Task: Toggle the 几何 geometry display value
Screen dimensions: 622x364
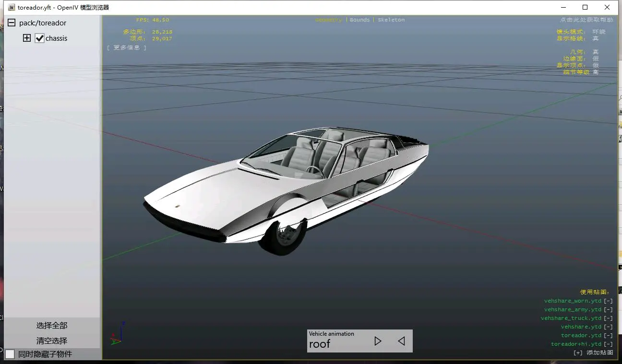Action: (x=596, y=52)
